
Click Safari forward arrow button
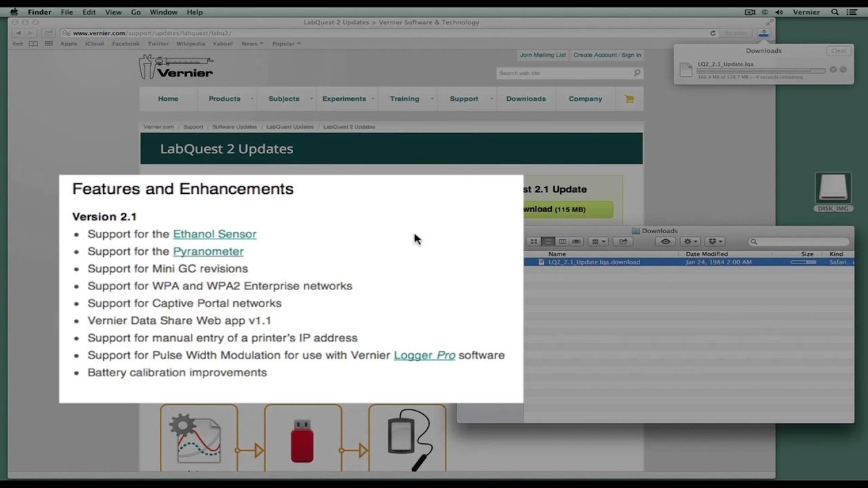30,33
